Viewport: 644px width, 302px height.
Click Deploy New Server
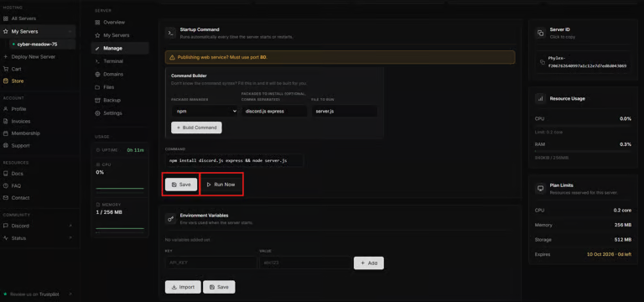coord(33,57)
